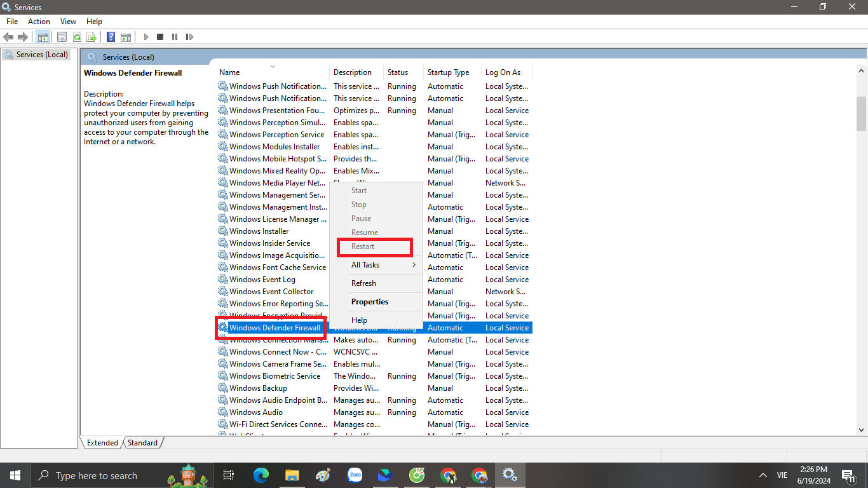Choose Restart in the context menu

coord(376,247)
